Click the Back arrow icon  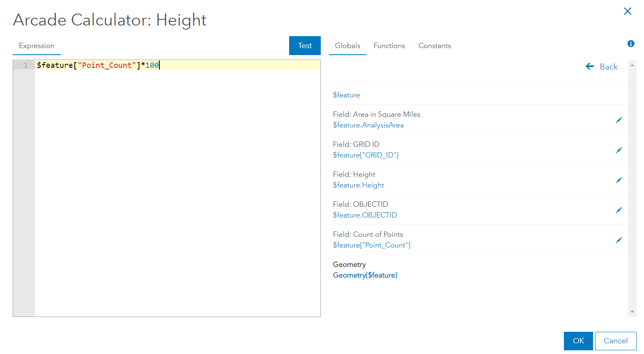(x=590, y=67)
